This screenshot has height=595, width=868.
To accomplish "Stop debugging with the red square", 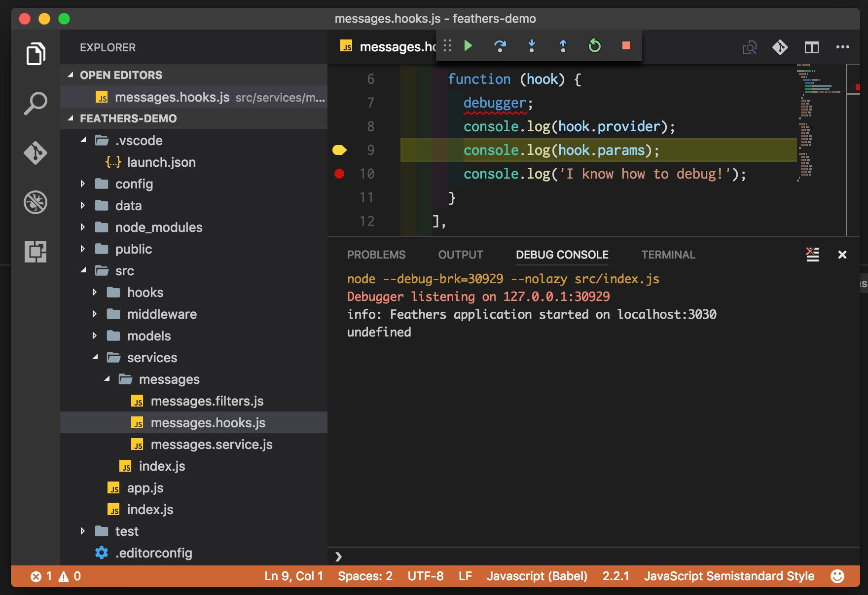I will pos(626,46).
